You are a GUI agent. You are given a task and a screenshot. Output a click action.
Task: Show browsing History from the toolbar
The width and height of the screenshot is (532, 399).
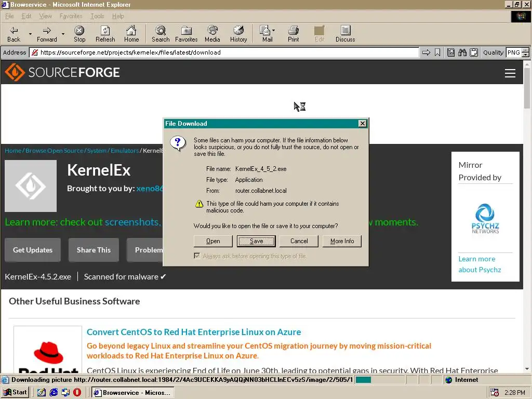click(x=238, y=34)
